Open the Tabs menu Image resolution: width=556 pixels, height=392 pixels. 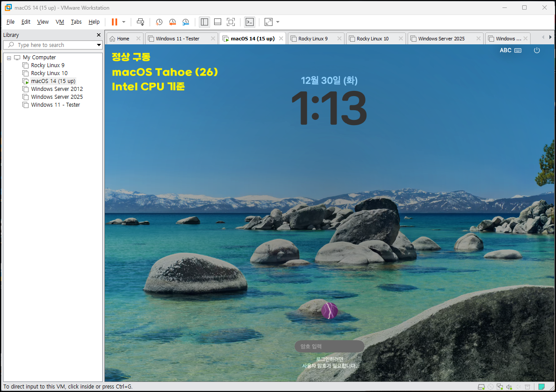pyautogui.click(x=76, y=22)
